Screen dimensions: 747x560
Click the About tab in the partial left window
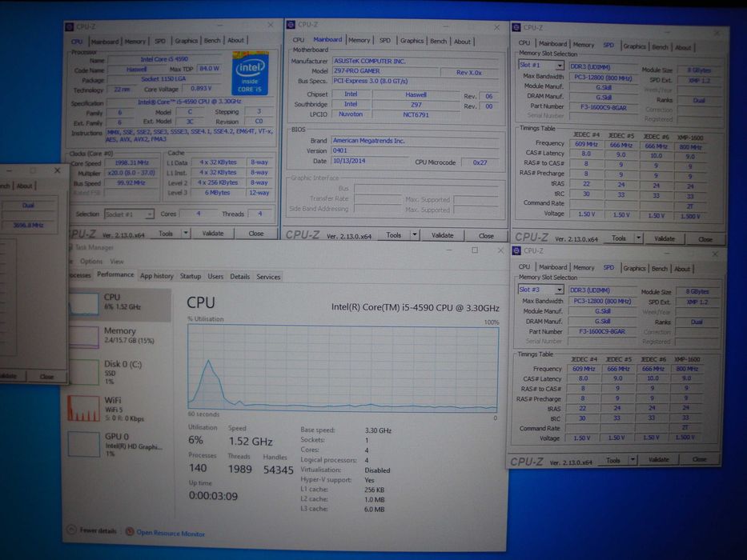[x=24, y=186]
